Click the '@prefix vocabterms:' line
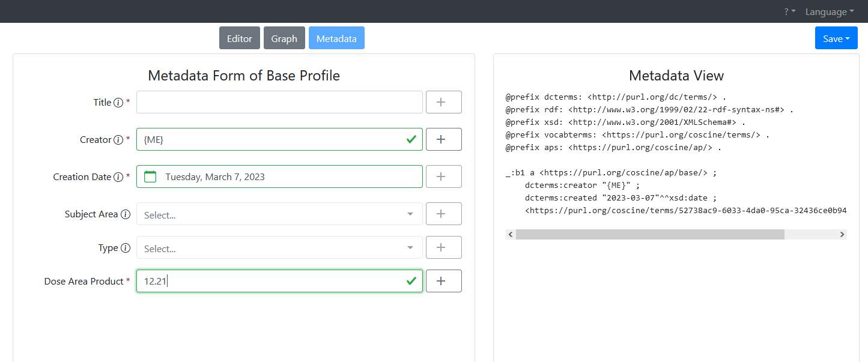Viewport: 868px width, 362px height. click(637, 134)
